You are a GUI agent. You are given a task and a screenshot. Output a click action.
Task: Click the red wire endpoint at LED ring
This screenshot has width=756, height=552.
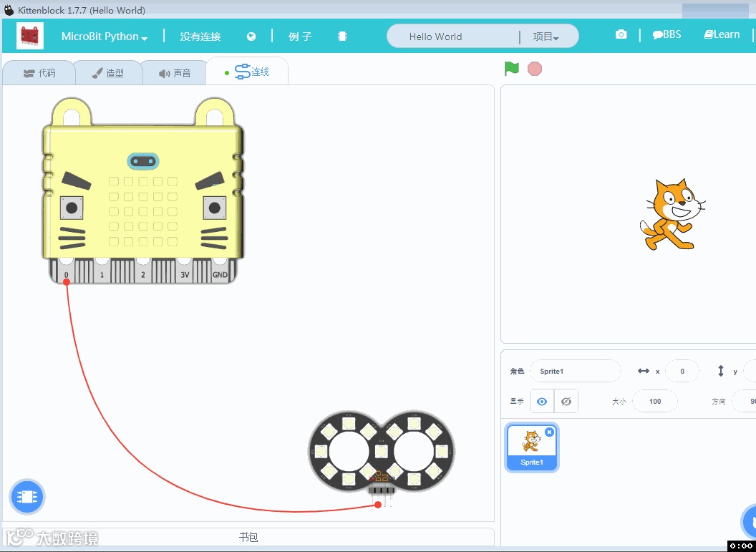coord(378,504)
